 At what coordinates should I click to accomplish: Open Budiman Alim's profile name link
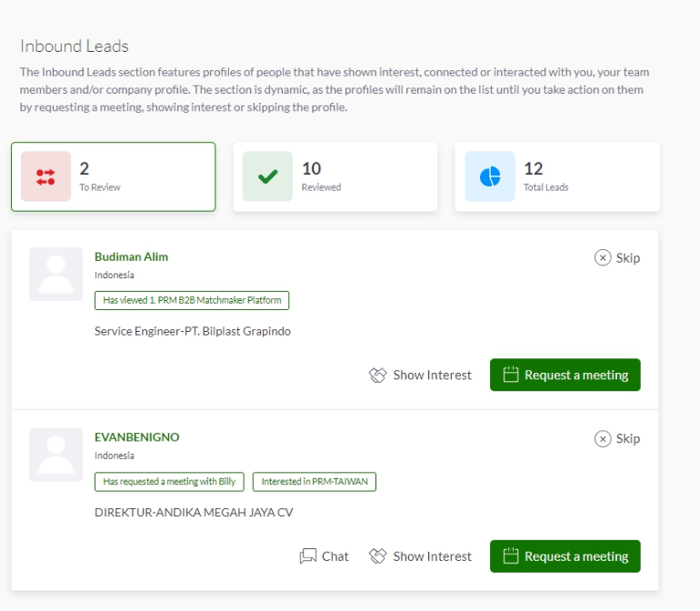tap(131, 256)
